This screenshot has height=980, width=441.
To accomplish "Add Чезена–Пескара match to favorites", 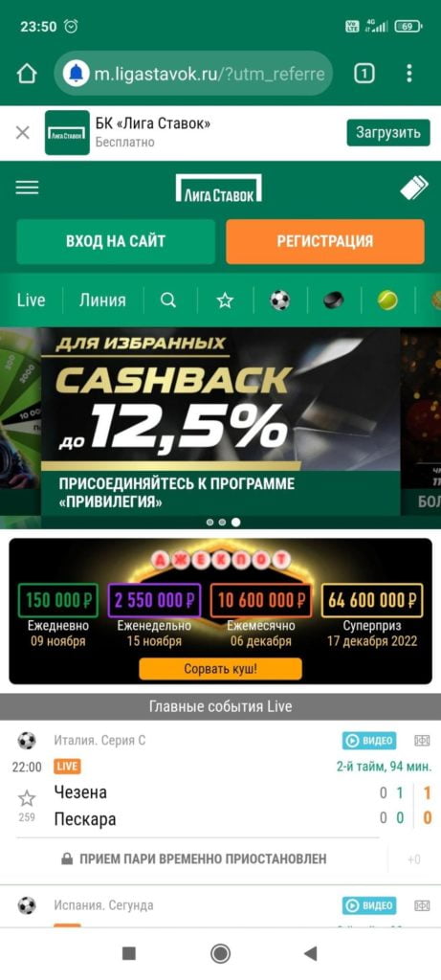I will pos(26,798).
